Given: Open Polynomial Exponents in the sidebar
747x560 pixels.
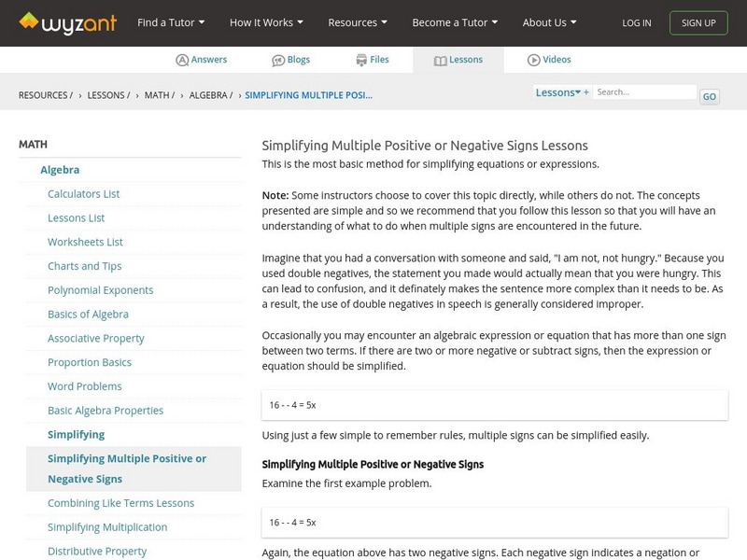Looking at the screenshot, I should coord(101,290).
